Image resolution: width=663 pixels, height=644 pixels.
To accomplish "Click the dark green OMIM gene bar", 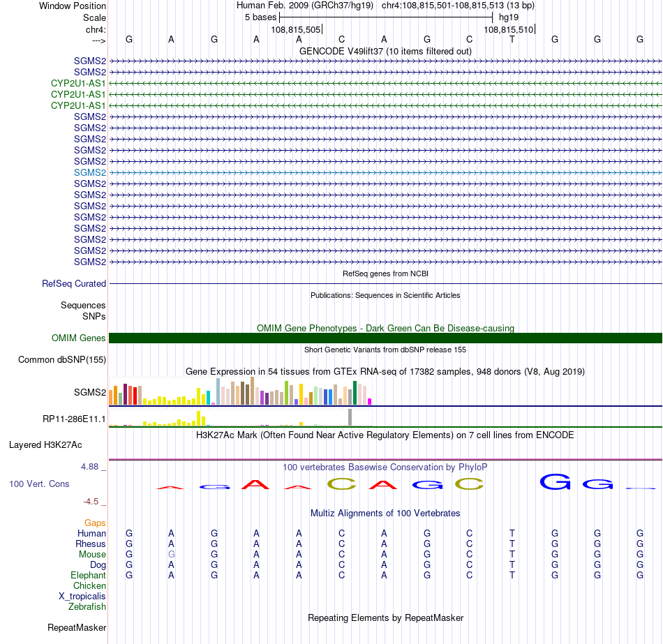I will (385, 338).
